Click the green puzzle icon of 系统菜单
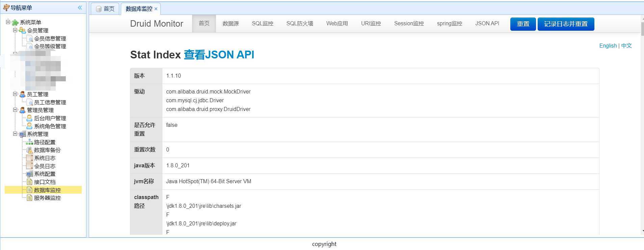The width and height of the screenshot is (644, 250). pos(15,23)
